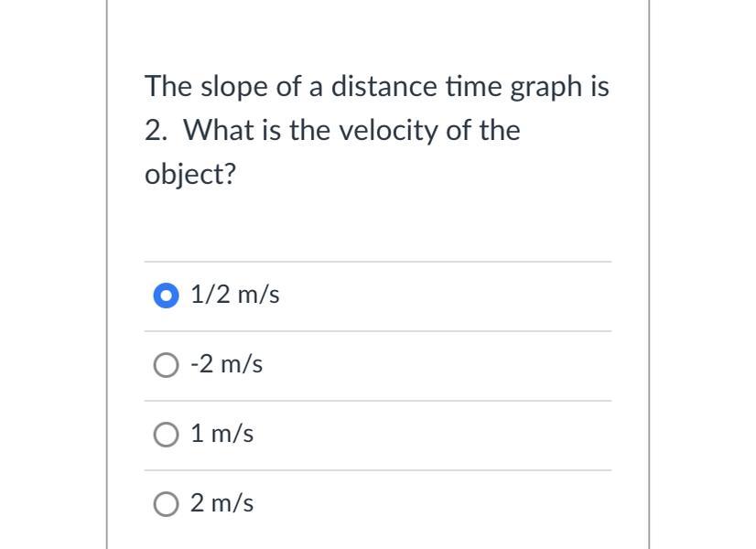Viewport: 756px width, 549px height.
Task: Click the "-2 m/s" answer label
Action: point(226,364)
